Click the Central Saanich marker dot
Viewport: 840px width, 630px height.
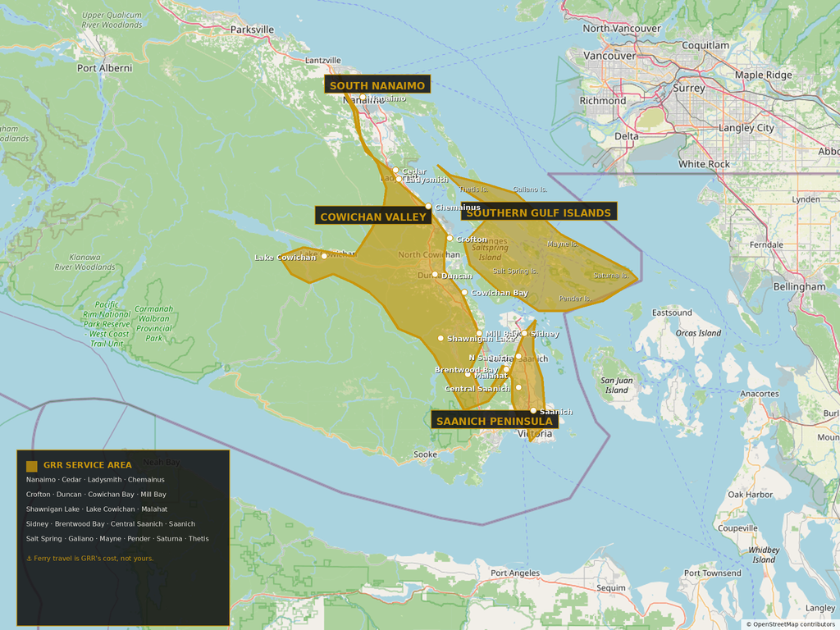tap(518, 387)
